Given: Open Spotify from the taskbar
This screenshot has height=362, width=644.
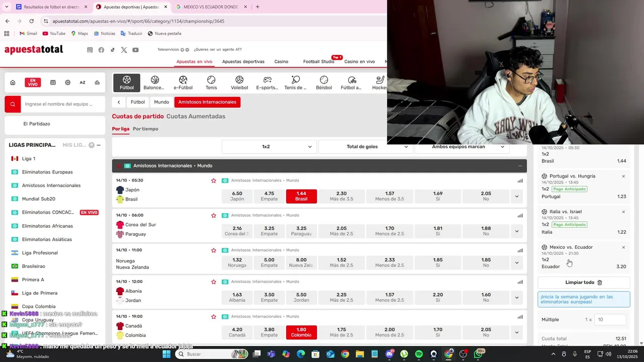Looking at the screenshot, I should point(419,354).
